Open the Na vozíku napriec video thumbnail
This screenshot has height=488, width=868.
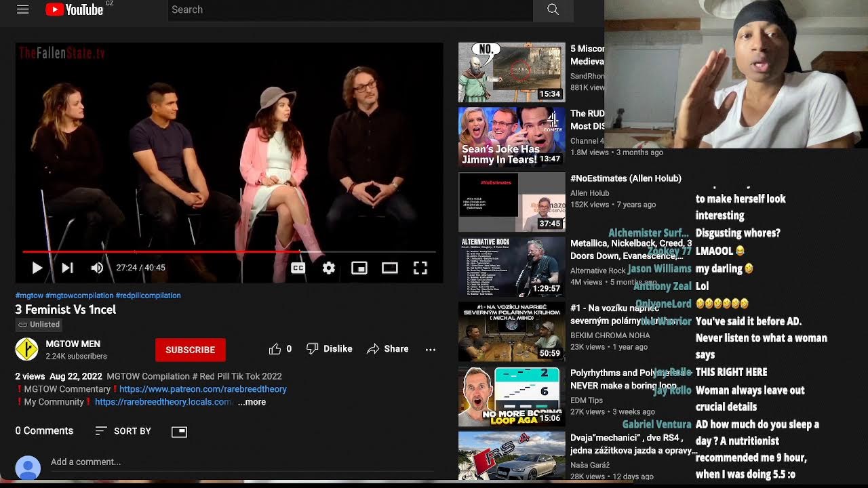tap(511, 331)
